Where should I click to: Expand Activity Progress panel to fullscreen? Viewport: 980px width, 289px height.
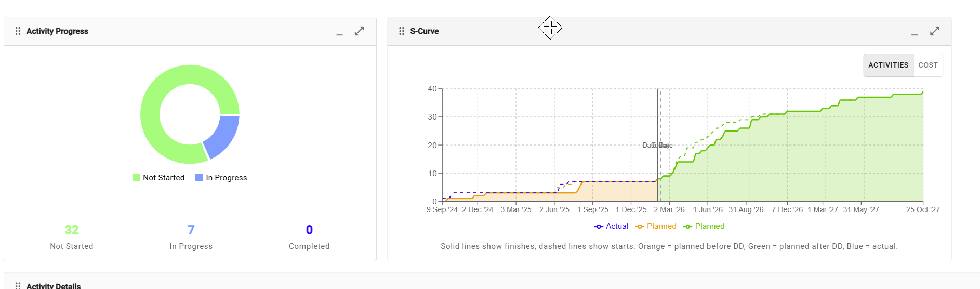pos(359,31)
